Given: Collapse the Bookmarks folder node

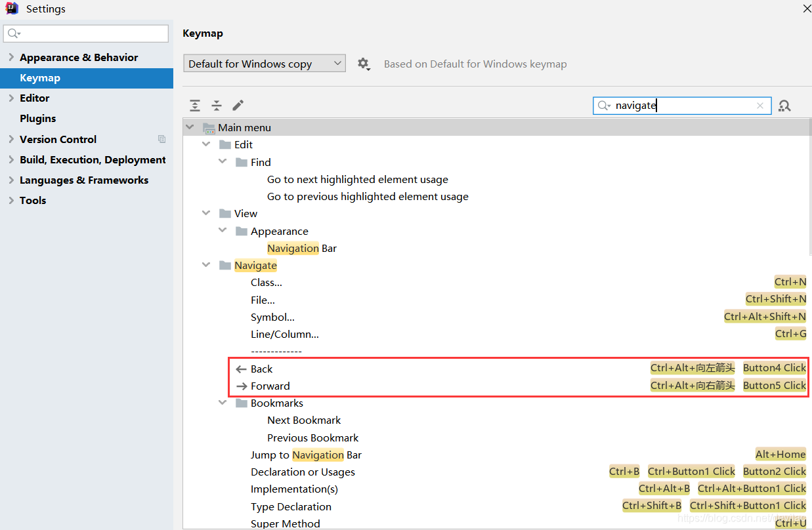Looking at the screenshot, I should [x=223, y=403].
